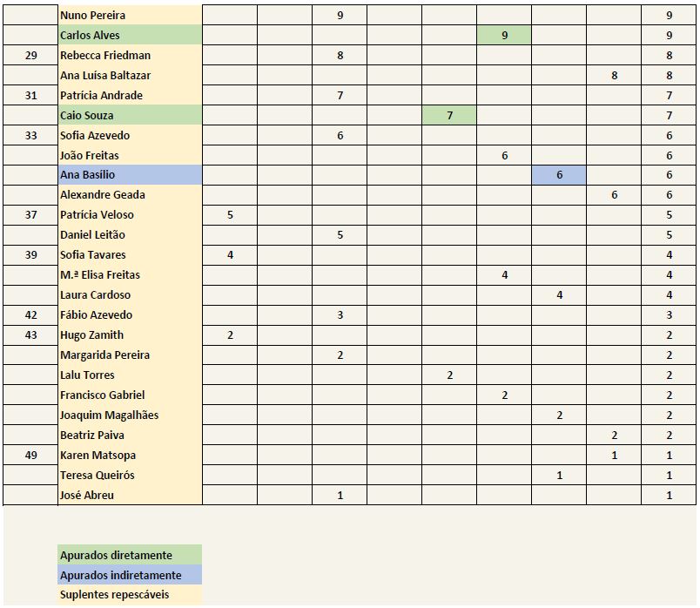Select Ana Luísa Baltazar's score of 8

point(614,75)
